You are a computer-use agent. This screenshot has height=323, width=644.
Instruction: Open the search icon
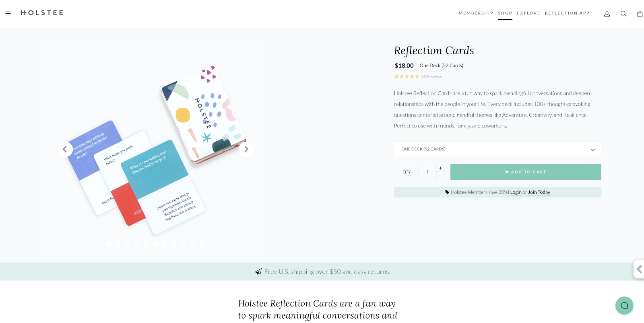pyautogui.click(x=623, y=13)
